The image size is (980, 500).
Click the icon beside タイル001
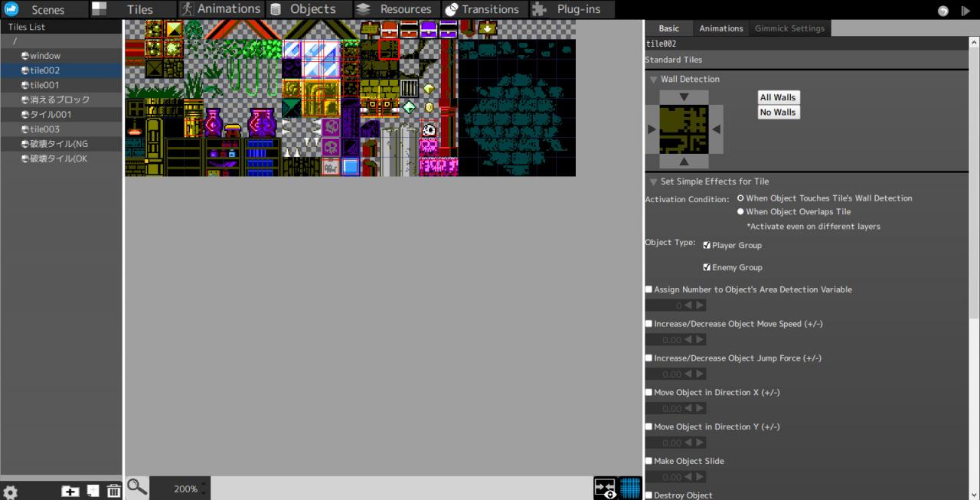(25, 115)
